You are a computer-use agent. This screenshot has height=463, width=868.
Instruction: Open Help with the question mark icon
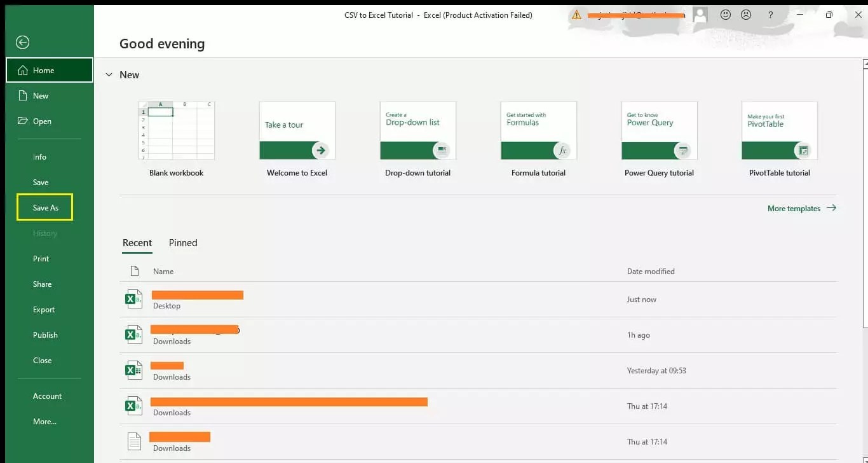770,15
